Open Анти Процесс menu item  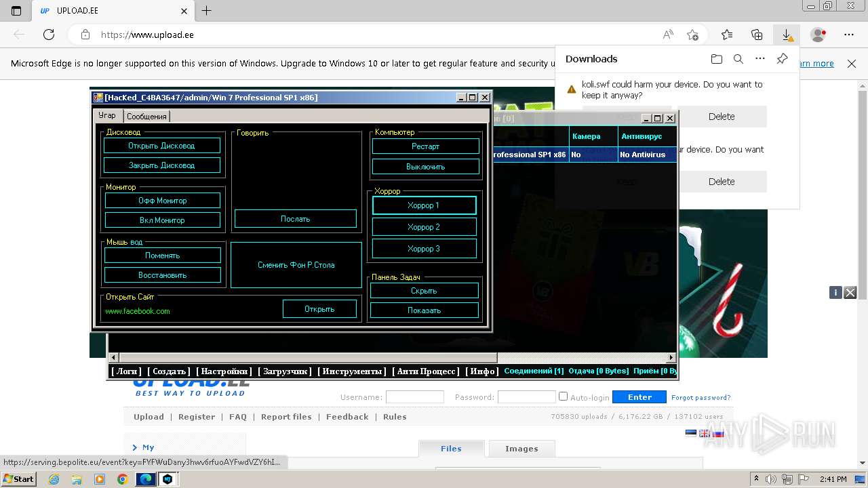[x=427, y=371]
